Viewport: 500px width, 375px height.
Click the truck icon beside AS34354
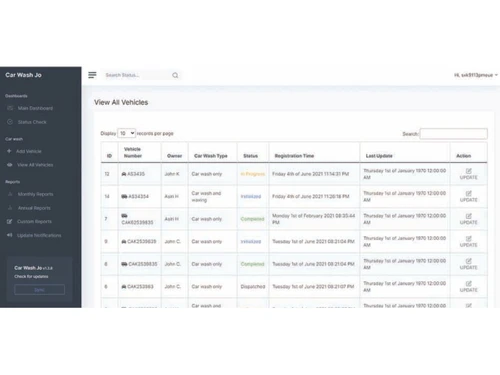(124, 196)
